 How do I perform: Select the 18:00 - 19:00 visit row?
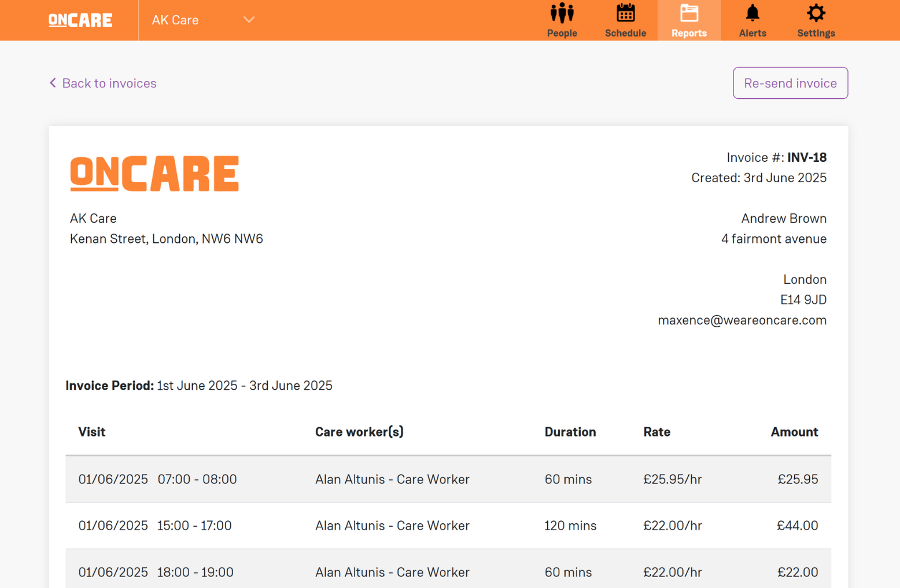click(x=448, y=572)
